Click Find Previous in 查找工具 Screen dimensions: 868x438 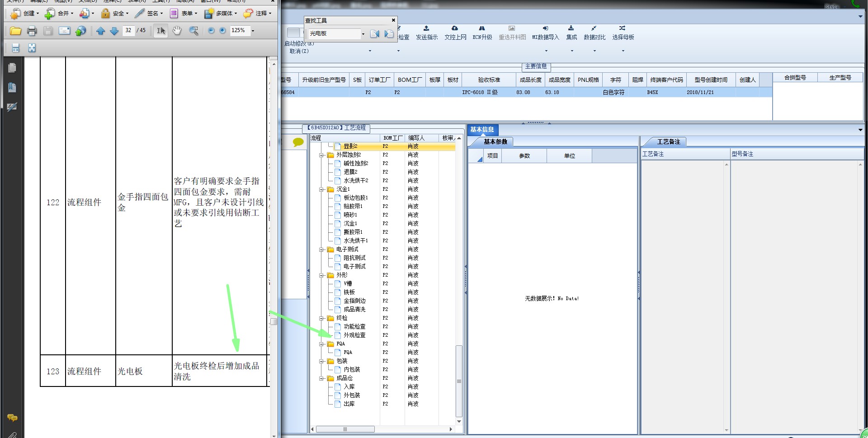tap(374, 34)
